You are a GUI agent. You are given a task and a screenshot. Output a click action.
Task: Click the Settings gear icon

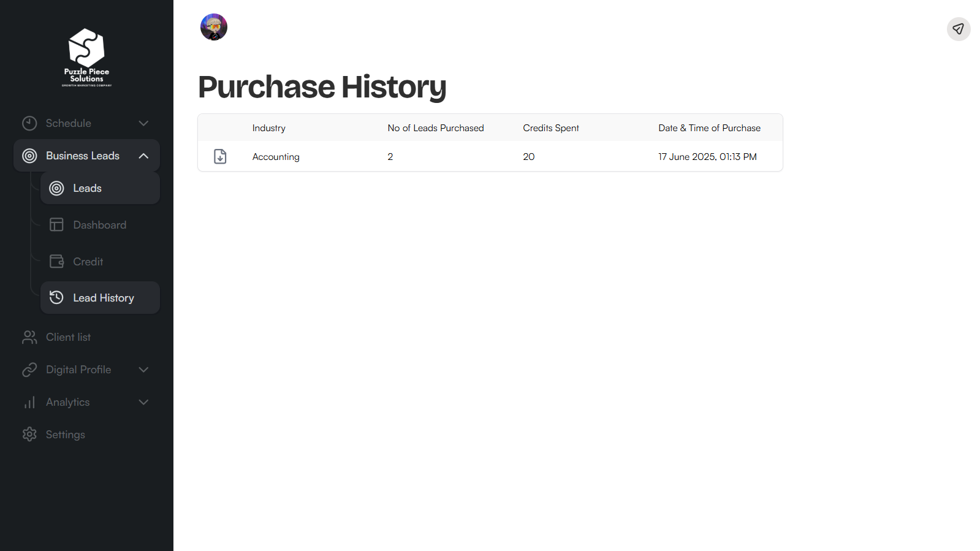(x=29, y=435)
